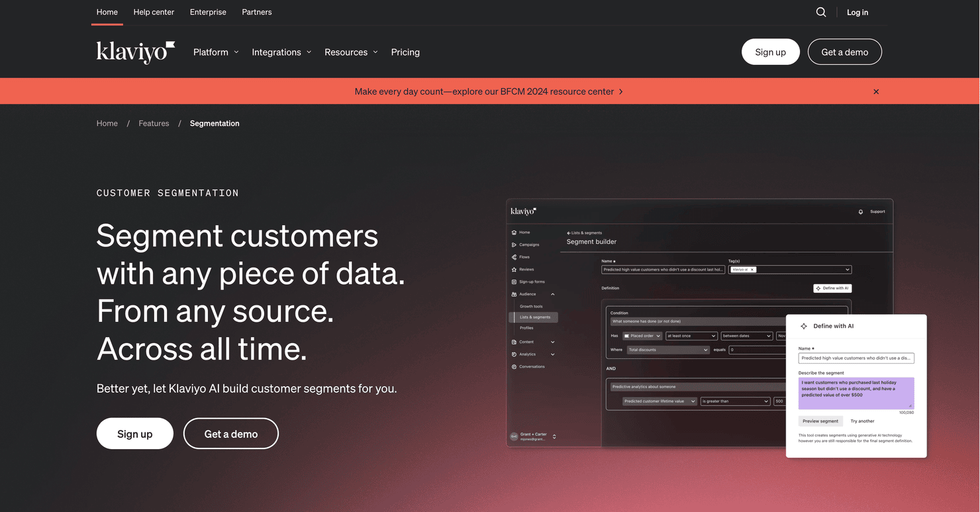Click the 'CUSTOMER SEGMENTATION' heading label
Screen dimensions: 980x512
(168, 193)
